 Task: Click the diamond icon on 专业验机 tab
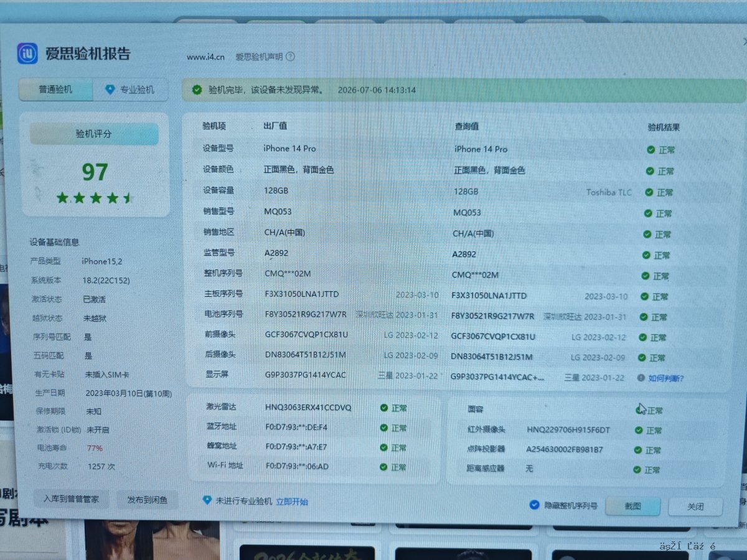[x=110, y=90]
